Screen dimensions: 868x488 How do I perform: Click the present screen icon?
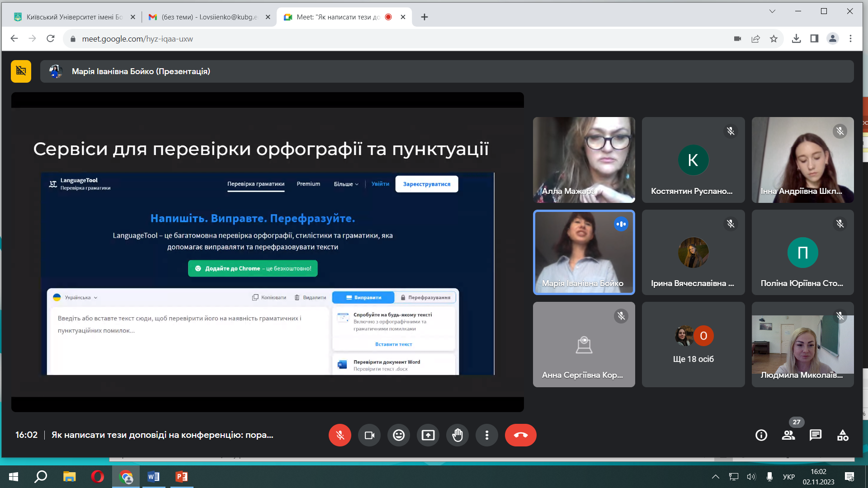coord(428,435)
